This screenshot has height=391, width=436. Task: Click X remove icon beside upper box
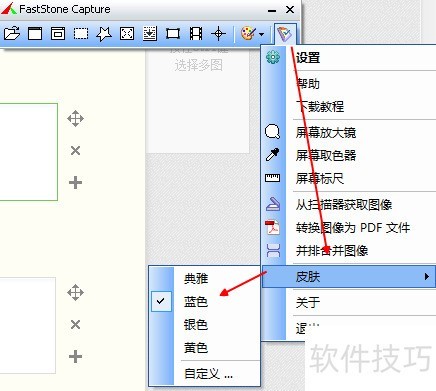(76, 151)
